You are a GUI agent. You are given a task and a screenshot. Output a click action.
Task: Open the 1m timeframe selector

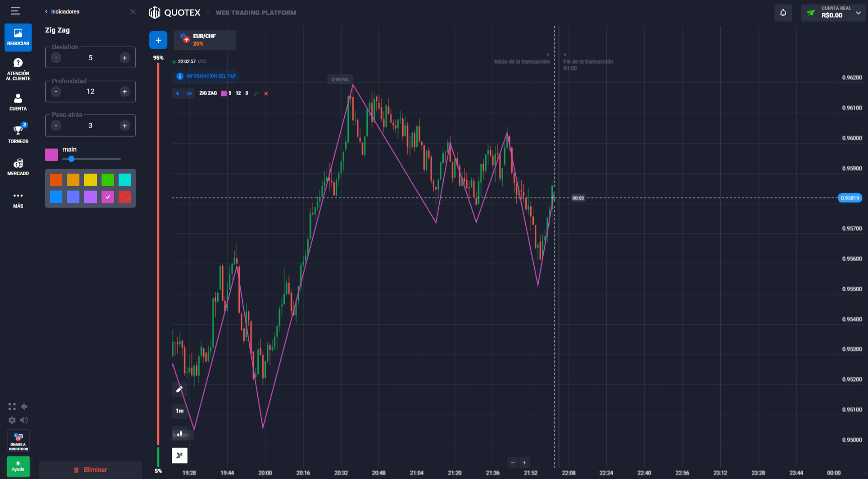click(179, 411)
